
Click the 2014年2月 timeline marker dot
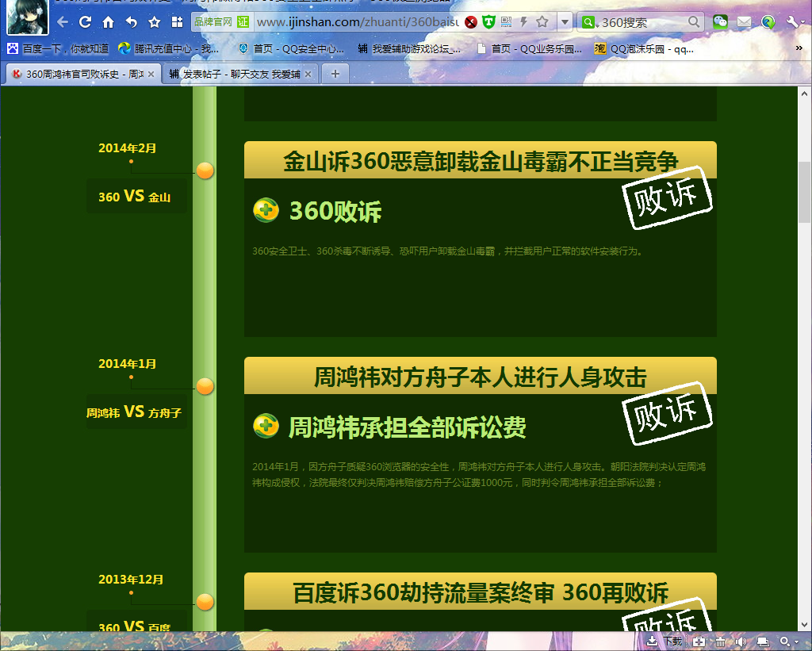pyautogui.click(x=205, y=170)
